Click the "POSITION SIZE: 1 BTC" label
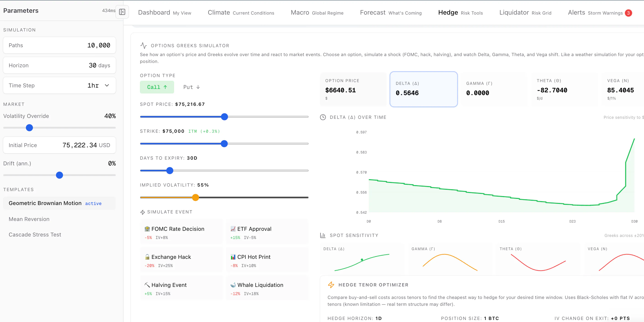 point(470,318)
